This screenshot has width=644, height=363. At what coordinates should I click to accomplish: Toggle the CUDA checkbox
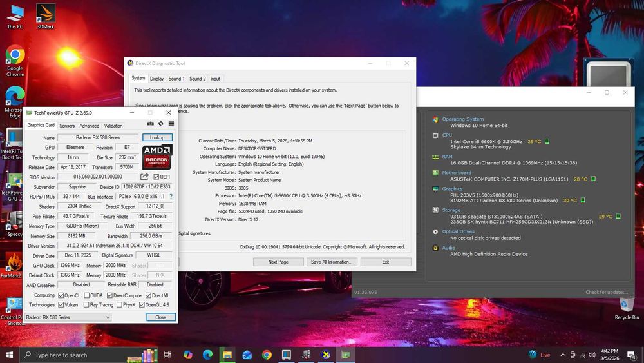point(87,295)
